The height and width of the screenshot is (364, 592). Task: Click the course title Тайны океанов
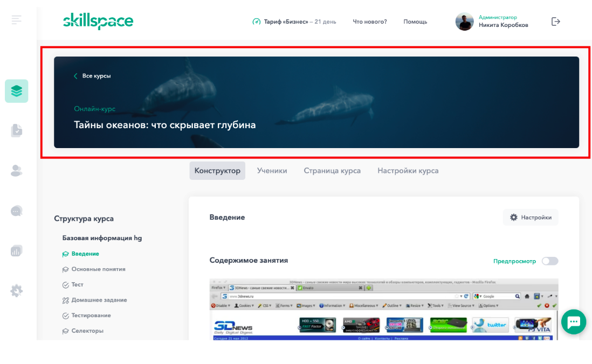click(164, 125)
